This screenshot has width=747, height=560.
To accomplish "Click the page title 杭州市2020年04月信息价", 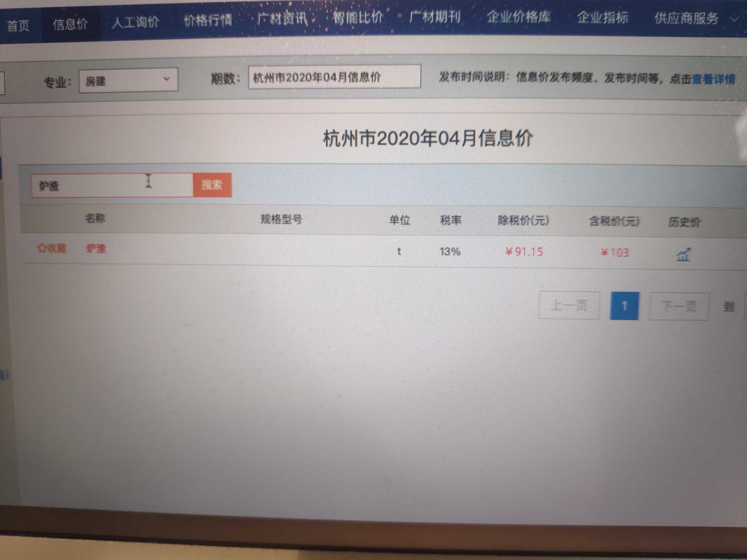I will pyautogui.click(x=428, y=139).
